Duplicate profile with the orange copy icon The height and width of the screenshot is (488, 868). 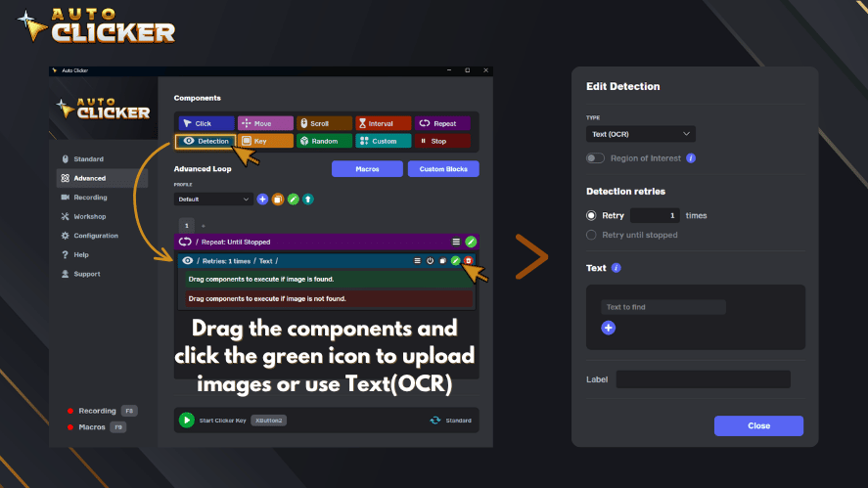tap(278, 200)
